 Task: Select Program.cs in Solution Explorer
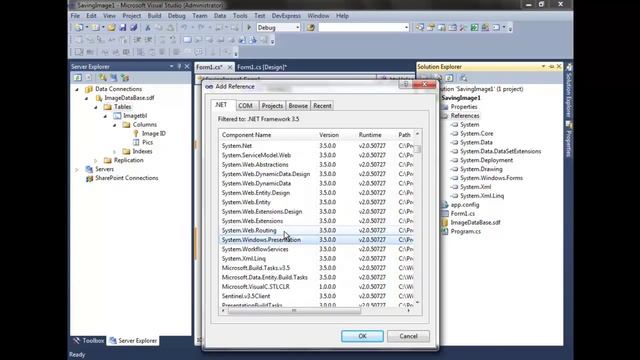466,231
